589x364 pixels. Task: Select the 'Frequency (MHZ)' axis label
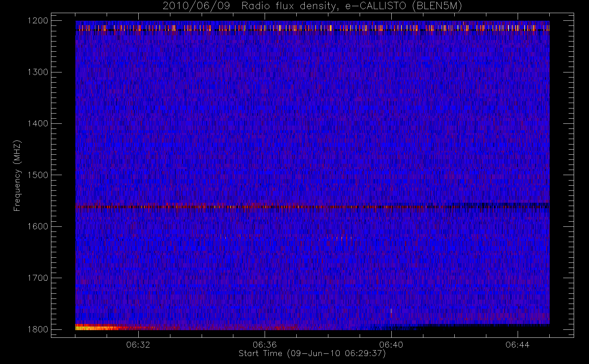[x=17, y=175]
